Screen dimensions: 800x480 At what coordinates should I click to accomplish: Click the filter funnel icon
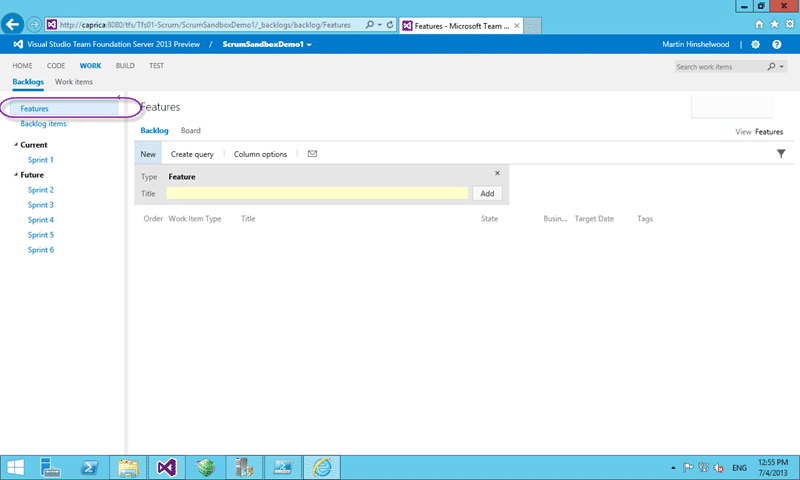point(781,154)
